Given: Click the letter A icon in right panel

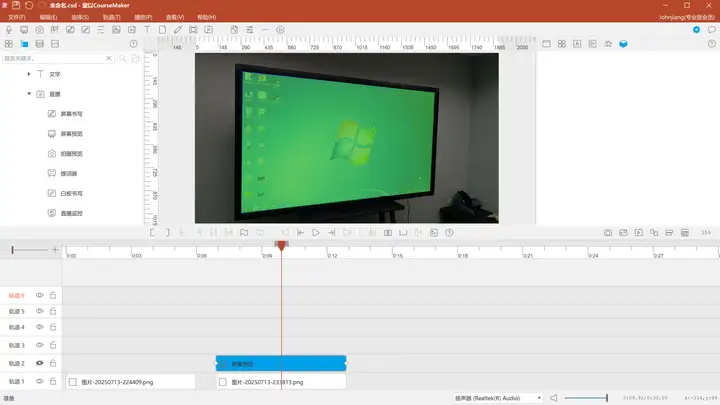Looking at the screenshot, I should point(577,44).
